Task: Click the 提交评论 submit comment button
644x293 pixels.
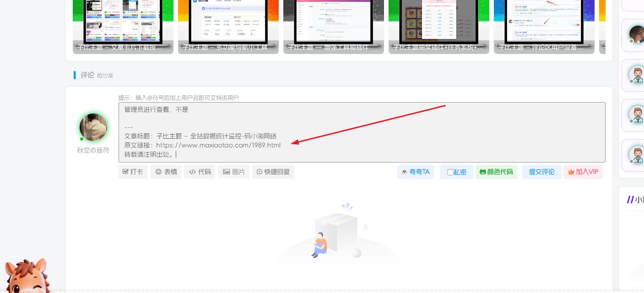Action: click(541, 172)
